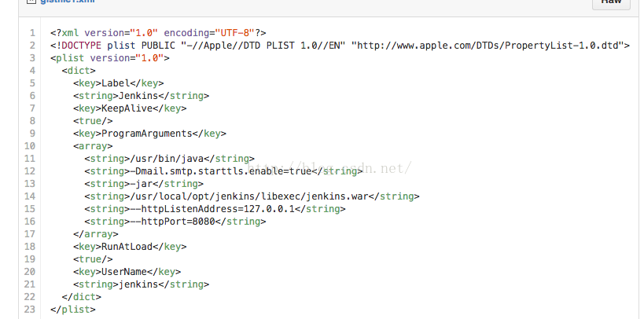Select line number 9
Image resolution: width=644 pixels, height=319 pixels.
32,134
